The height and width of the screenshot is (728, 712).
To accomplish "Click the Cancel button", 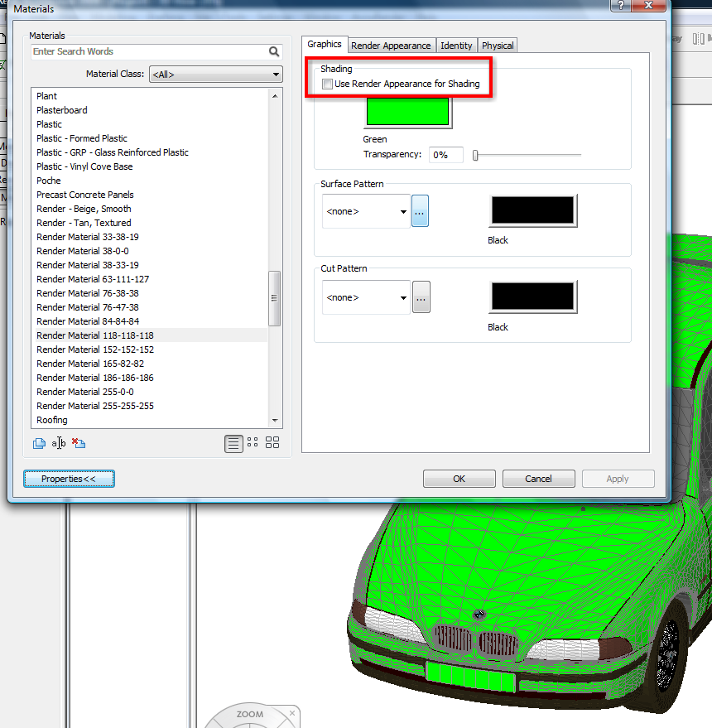I will coord(538,479).
